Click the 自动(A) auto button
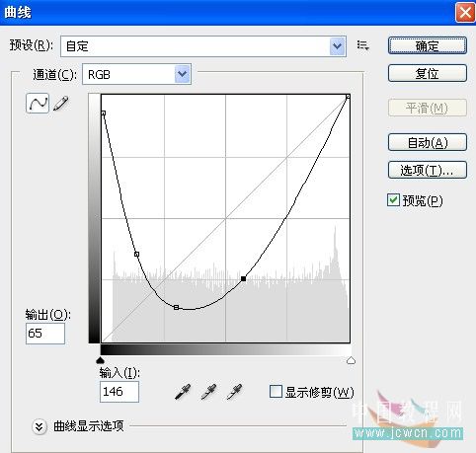This screenshot has height=453, width=476. (x=428, y=142)
